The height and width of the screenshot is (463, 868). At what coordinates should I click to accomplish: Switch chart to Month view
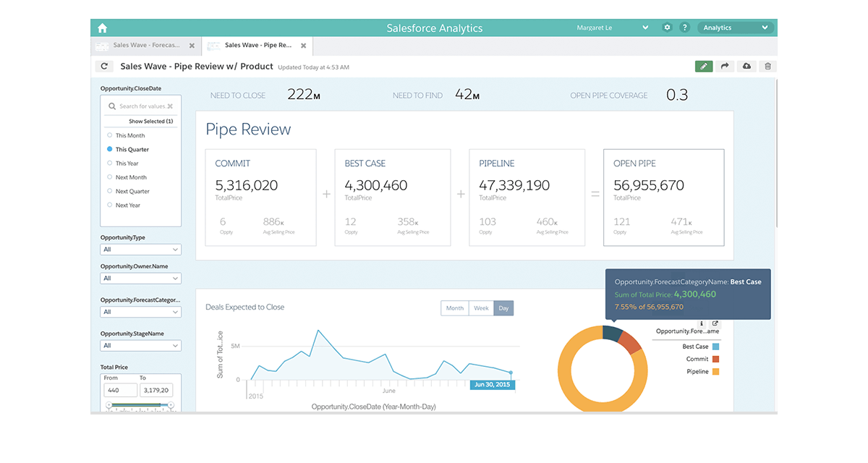pos(455,308)
